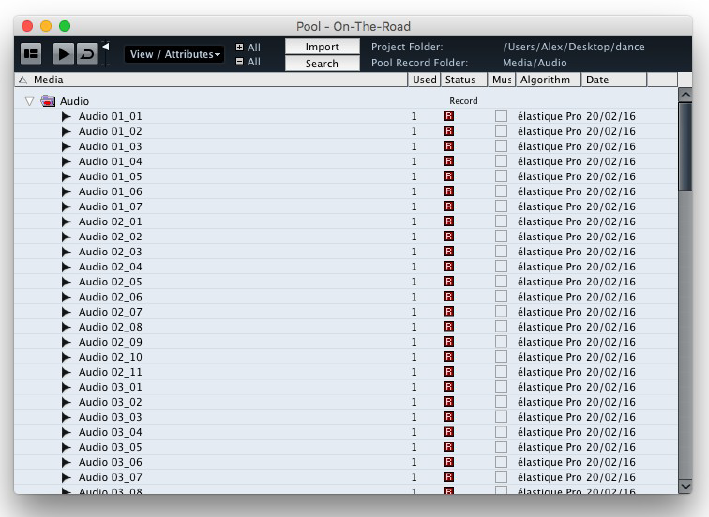The image size is (709, 517).
Task: Click the Record status icon of Audio 02_07
Action: coord(449,312)
